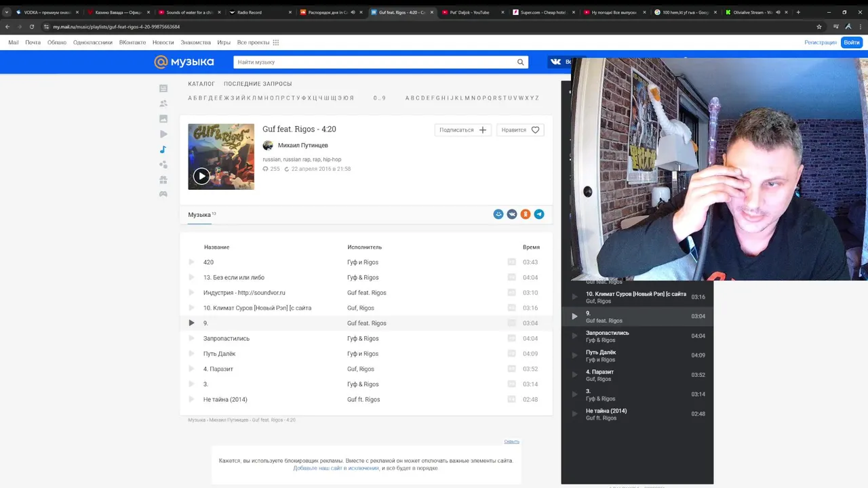Open the news feed sidebar icon
The height and width of the screenshot is (488, 868).
163,88
